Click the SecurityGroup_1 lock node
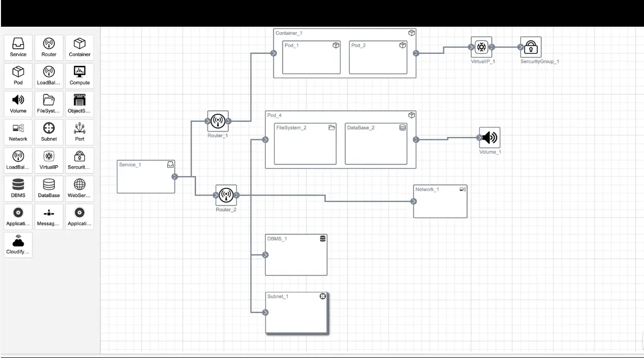The image size is (644, 358). [531, 47]
